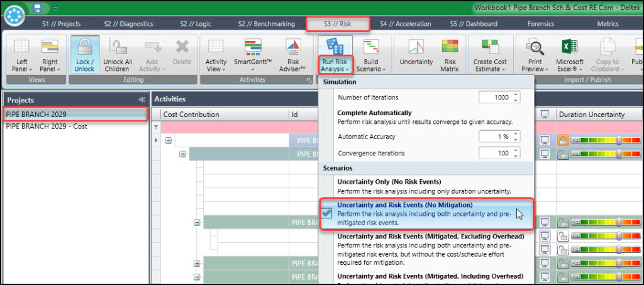Click Create Cost Estimate
Image resolution: width=644 pixels, height=285 pixels.
490,55
